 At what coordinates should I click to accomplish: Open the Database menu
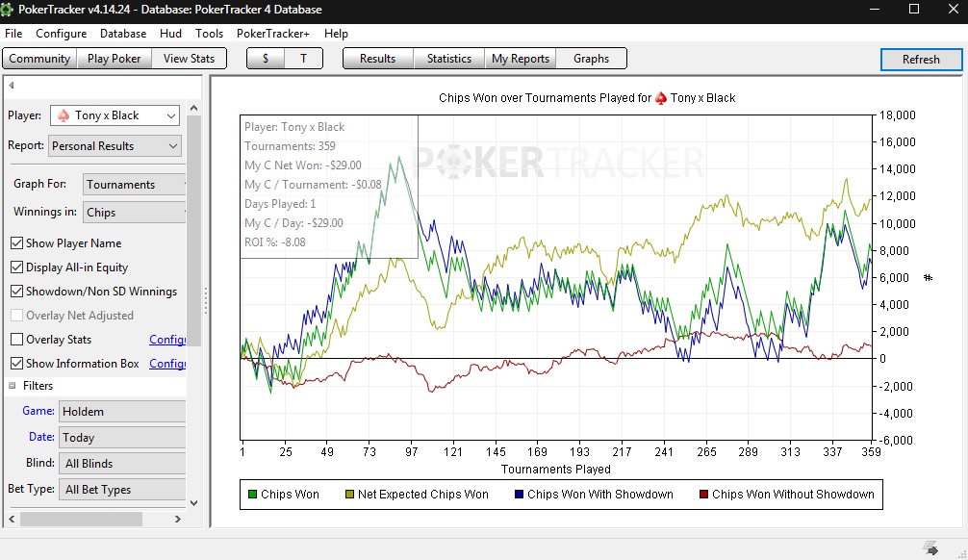(123, 34)
